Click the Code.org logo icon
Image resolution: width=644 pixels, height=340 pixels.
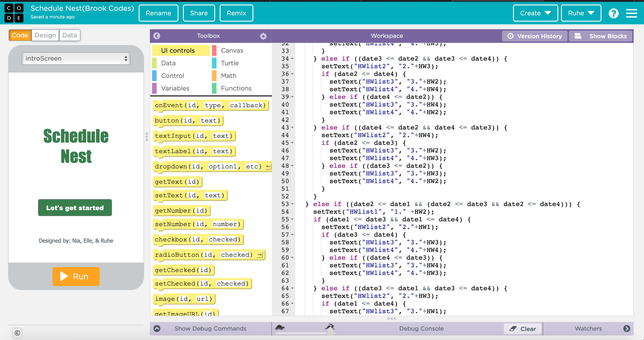14,13
